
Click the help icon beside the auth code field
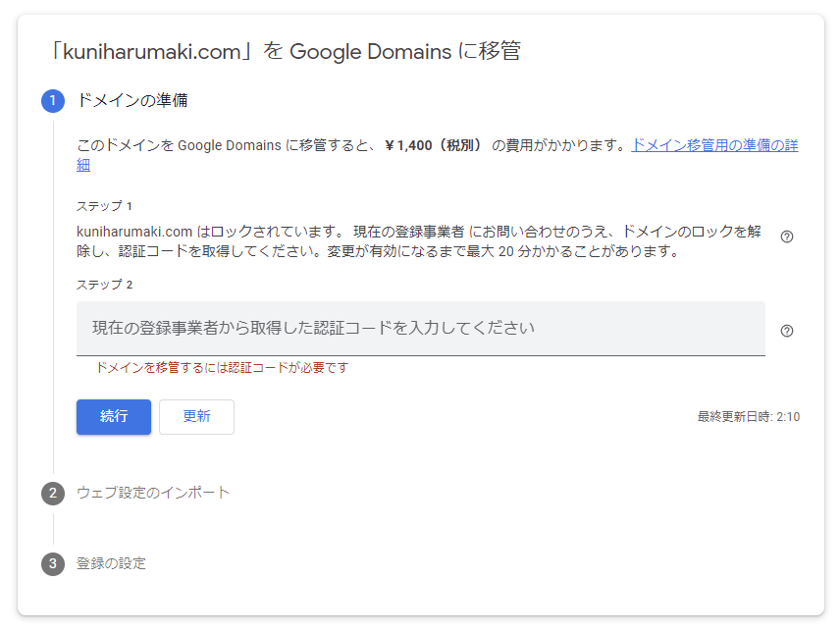[x=786, y=331]
